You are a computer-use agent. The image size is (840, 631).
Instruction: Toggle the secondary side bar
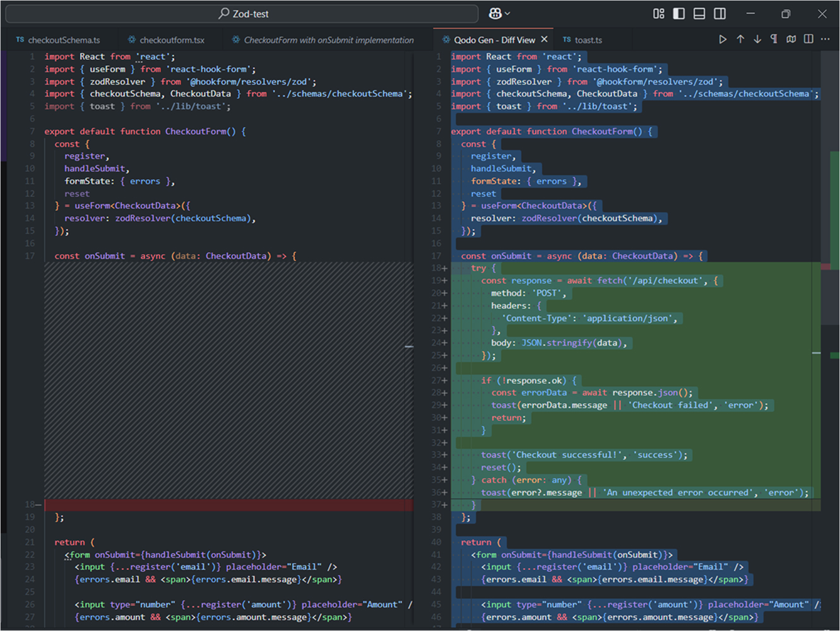click(x=719, y=13)
